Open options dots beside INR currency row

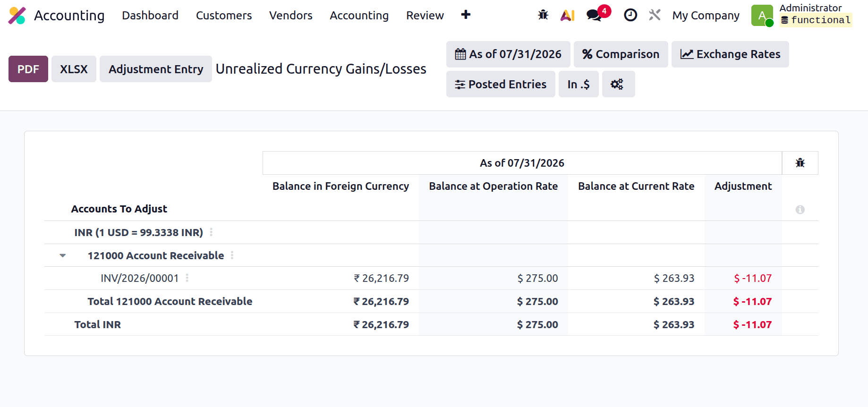211,232
